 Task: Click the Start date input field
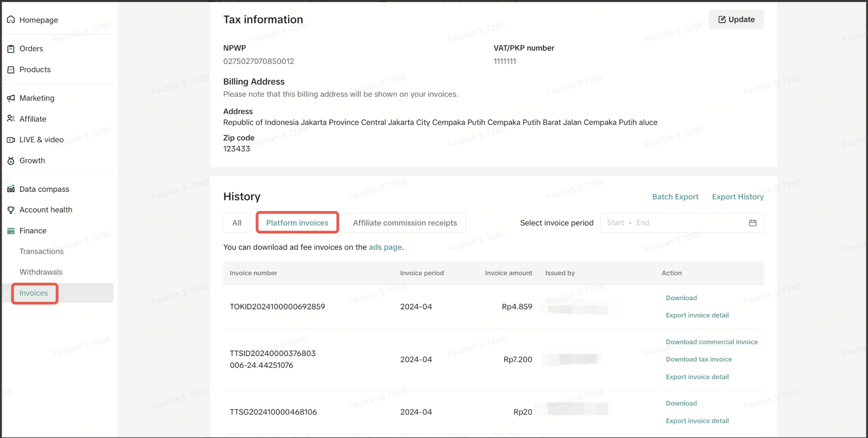coord(615,223)
